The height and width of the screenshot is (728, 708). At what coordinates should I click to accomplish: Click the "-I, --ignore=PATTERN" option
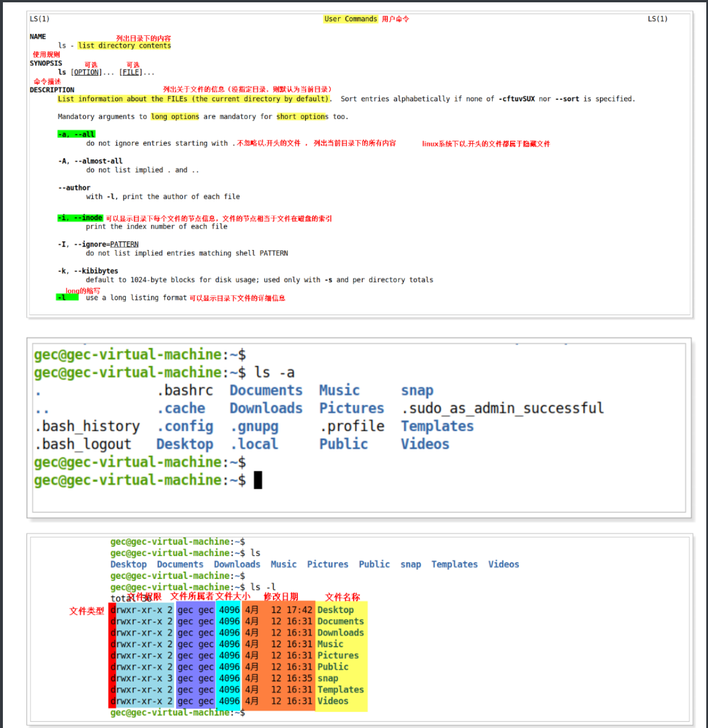point(99,244)
